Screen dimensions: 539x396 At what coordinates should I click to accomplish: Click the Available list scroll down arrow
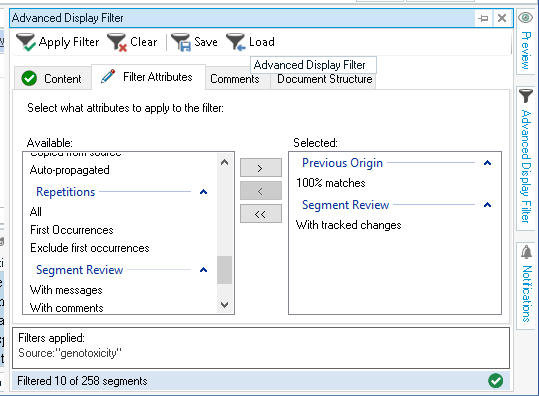[224, 305]
